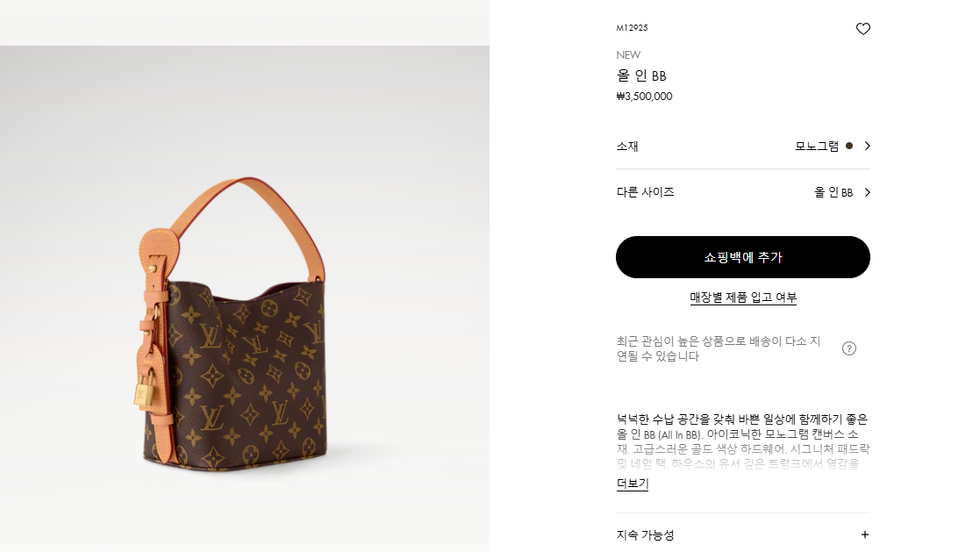The height and width of the screenshot is (552, 980).
Task: Open the 다른 사이즈 size options
Action: point(743,192)
